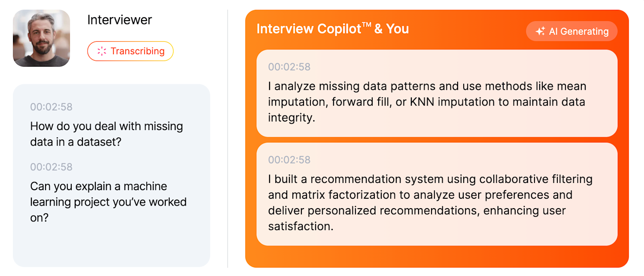Viewport: 644px width, 276px height.
Task: Click the rounded orange Copilot panel header
Action: (332, 29)
